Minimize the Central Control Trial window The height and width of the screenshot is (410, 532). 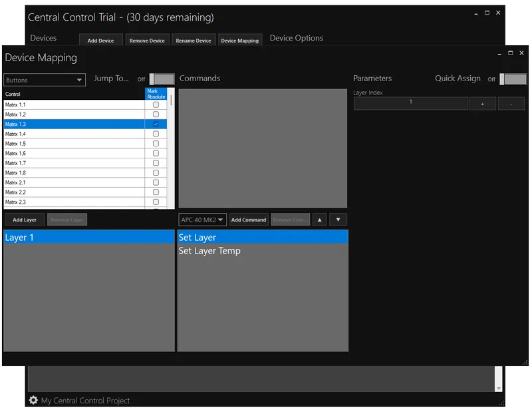(476, 13)
